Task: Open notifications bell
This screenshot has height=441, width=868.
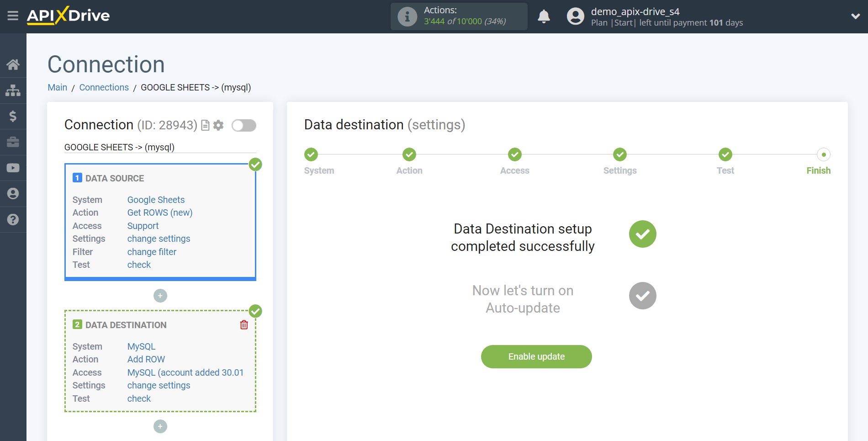Action: coord(544,16)
